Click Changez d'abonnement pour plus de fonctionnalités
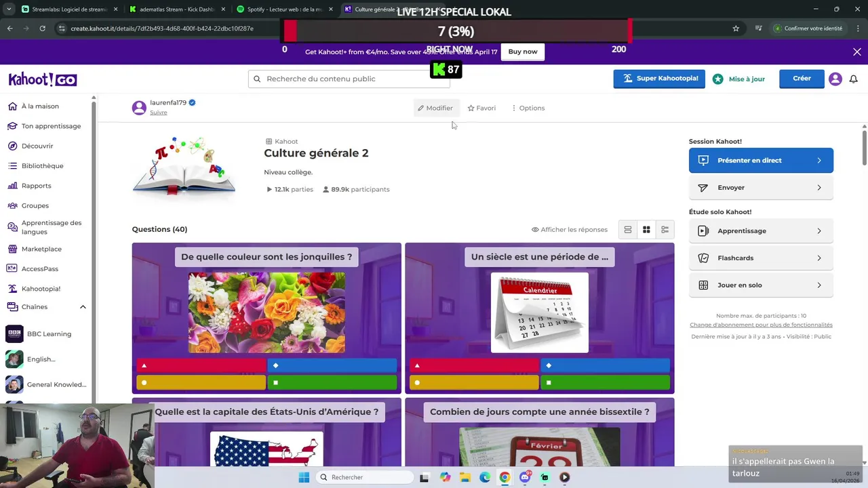This screenshot has height=488, width=868. point(761,325)
